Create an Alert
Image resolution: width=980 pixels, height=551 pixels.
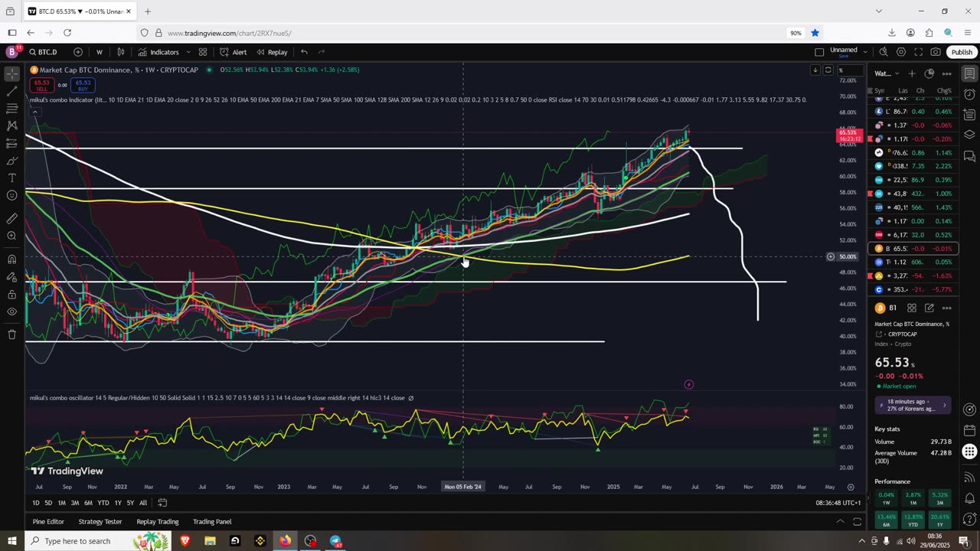(233, 52)
